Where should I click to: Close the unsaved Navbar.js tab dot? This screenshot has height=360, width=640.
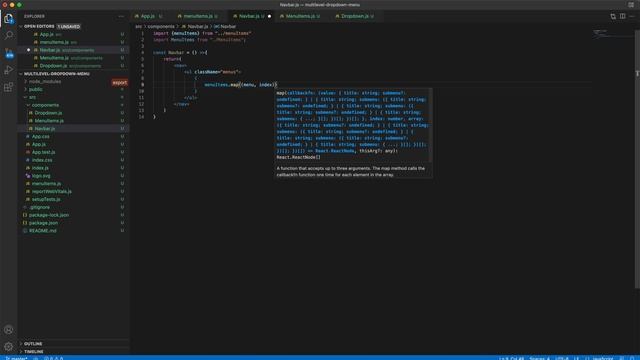click(x=269, y=16)
